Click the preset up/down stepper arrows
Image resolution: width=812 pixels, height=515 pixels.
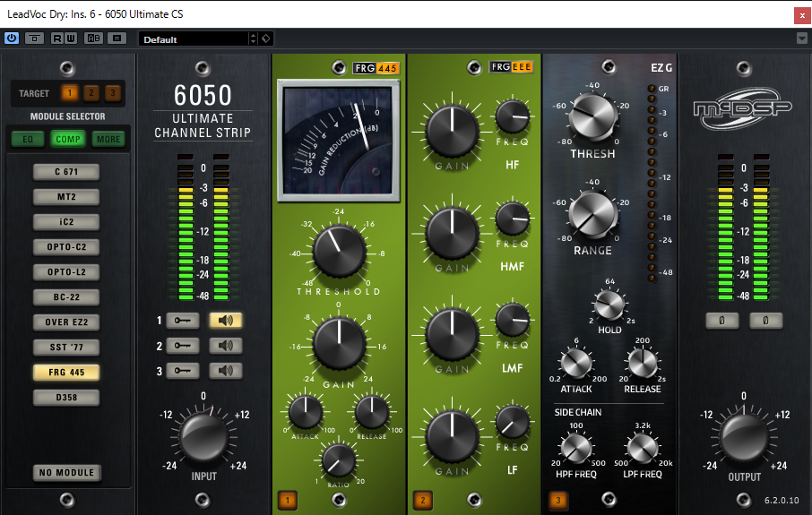coord(254,39)
